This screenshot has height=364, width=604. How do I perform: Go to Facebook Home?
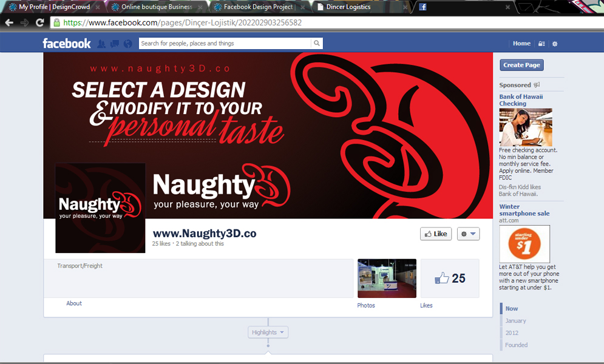tap(521, 44)
